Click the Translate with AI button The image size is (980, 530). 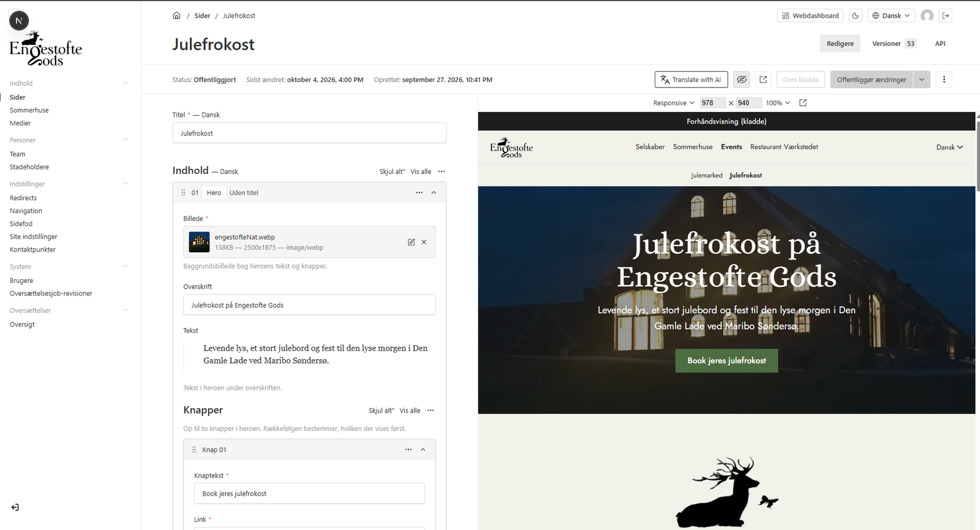click(691, 80)
